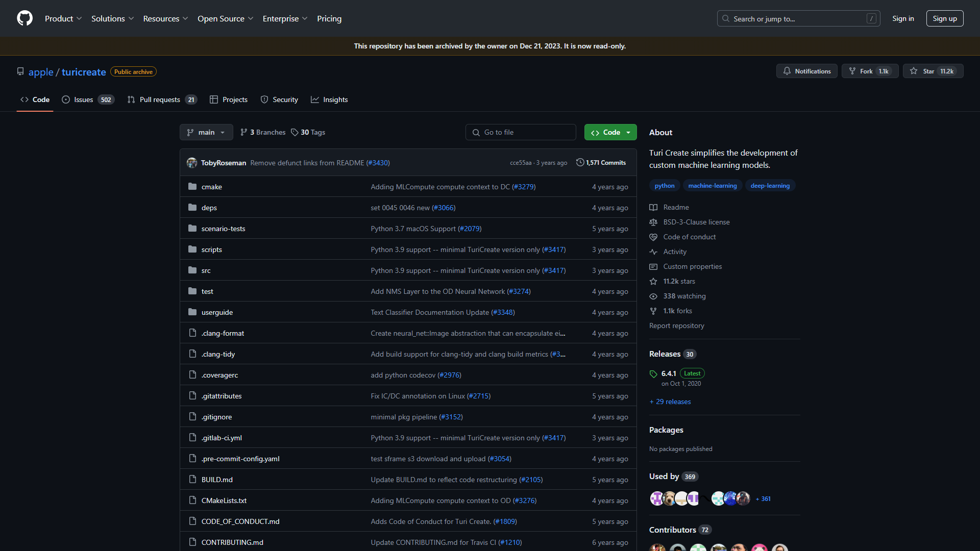The width and height of the screenshot is (980, 551).
Task: Click the python topic tag link
Action: (x=664, y=185)
